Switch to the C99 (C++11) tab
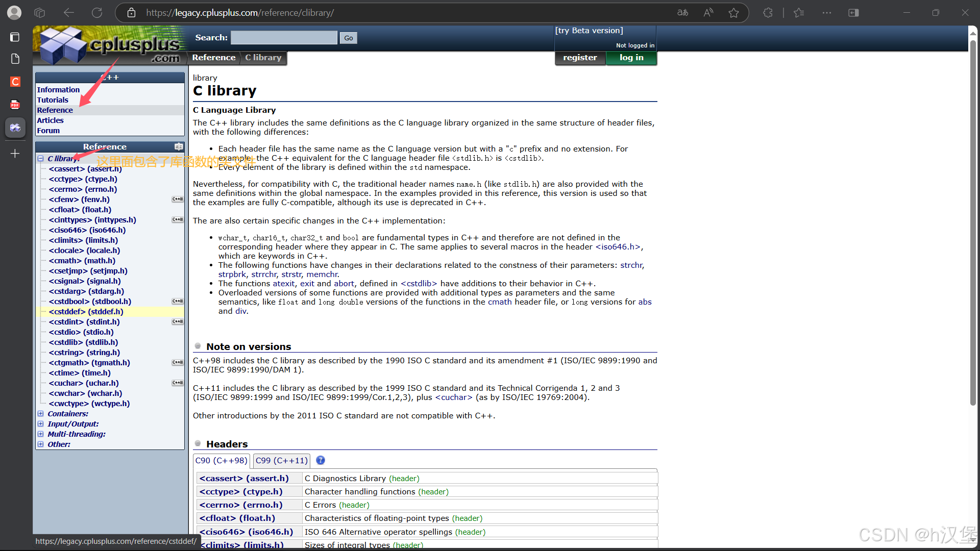The width and height of the screenshot is (980, 551). click(x=282, y=460)
